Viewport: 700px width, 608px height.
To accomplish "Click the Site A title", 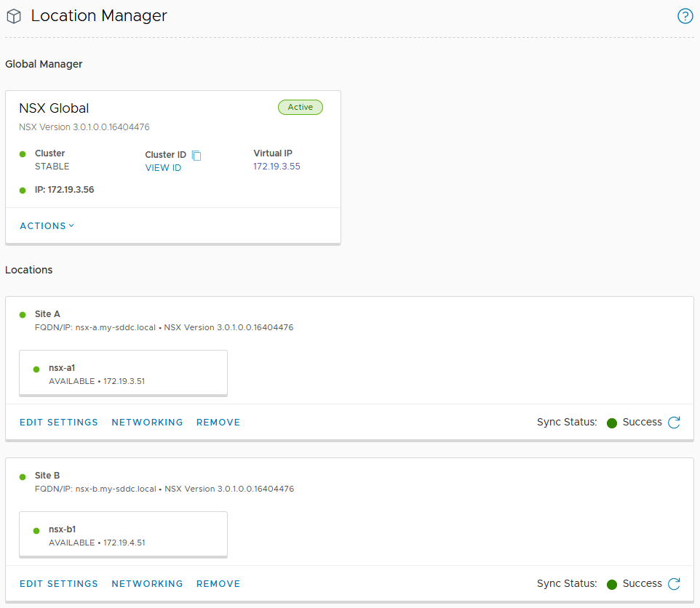I will pyautogui.click(x=47, y=314).
